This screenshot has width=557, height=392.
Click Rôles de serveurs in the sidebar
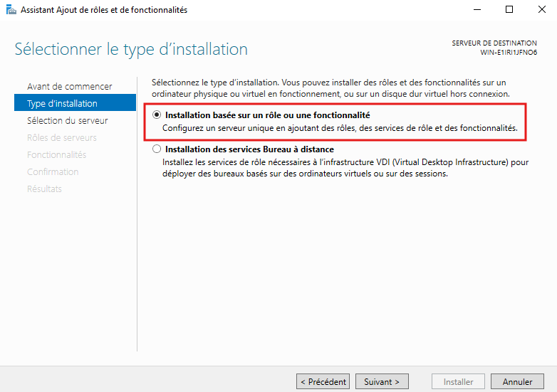click(61, 137)
